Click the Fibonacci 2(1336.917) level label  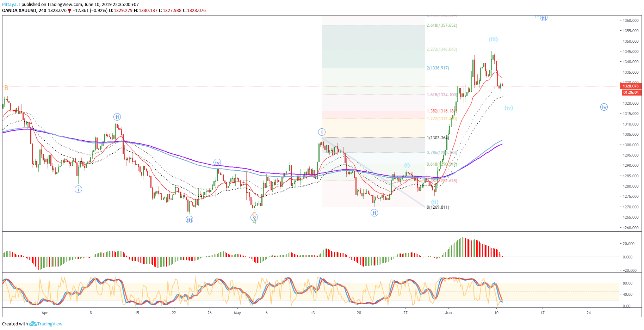click(x=438, y=68)
